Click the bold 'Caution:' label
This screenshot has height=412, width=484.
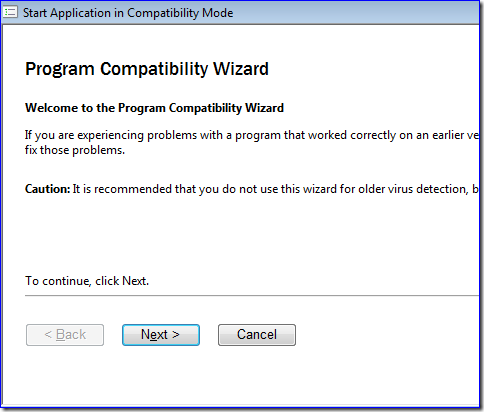click(x=48, y=189)
